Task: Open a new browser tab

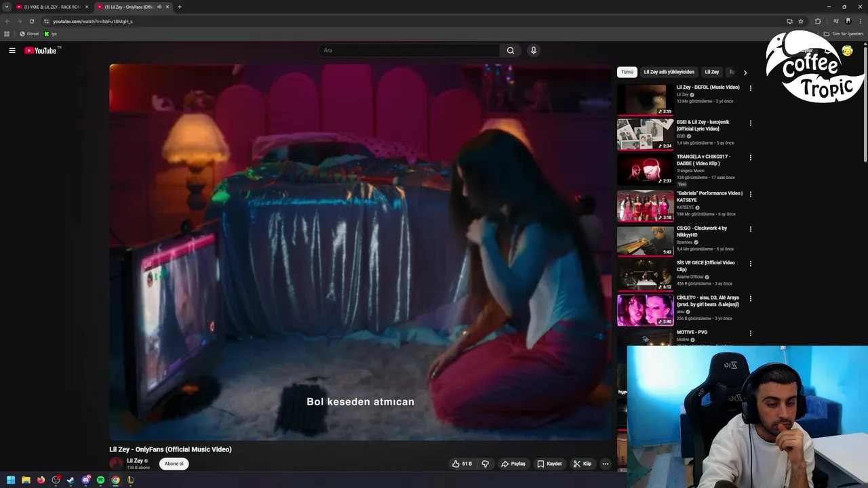Action: coord(180,7)
